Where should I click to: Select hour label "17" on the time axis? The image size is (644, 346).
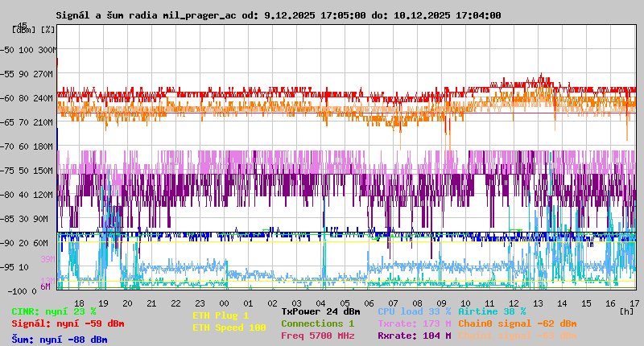point(634,303)
